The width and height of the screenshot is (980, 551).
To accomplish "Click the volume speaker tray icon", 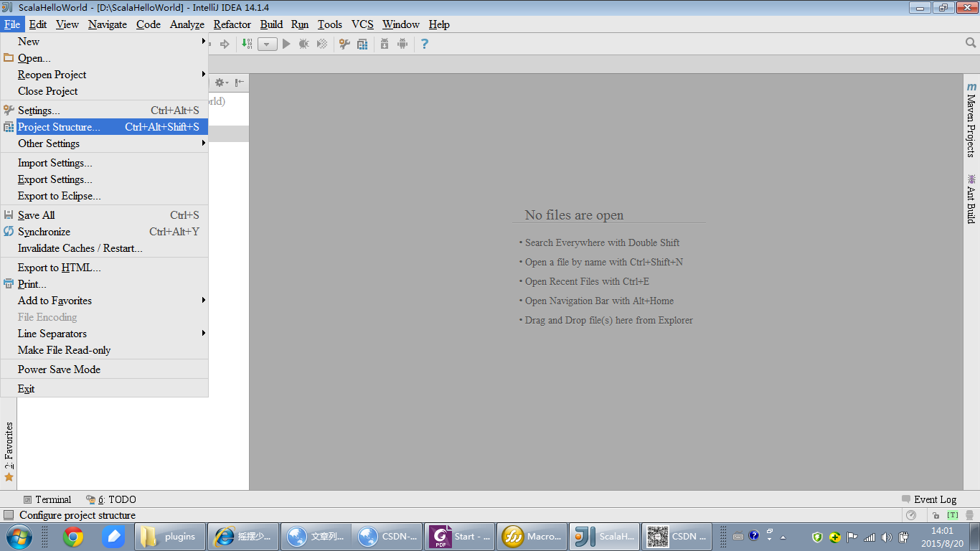I will point(887,537).
